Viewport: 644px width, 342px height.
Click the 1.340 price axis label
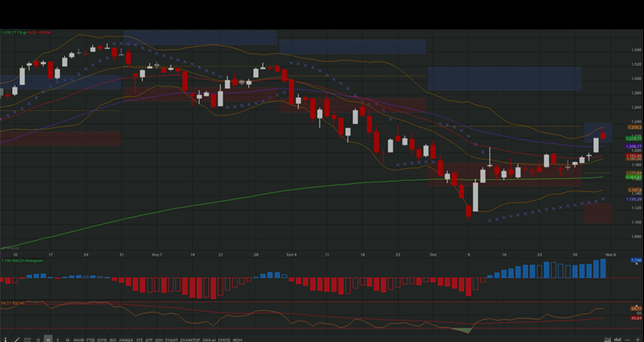point(636,50)
